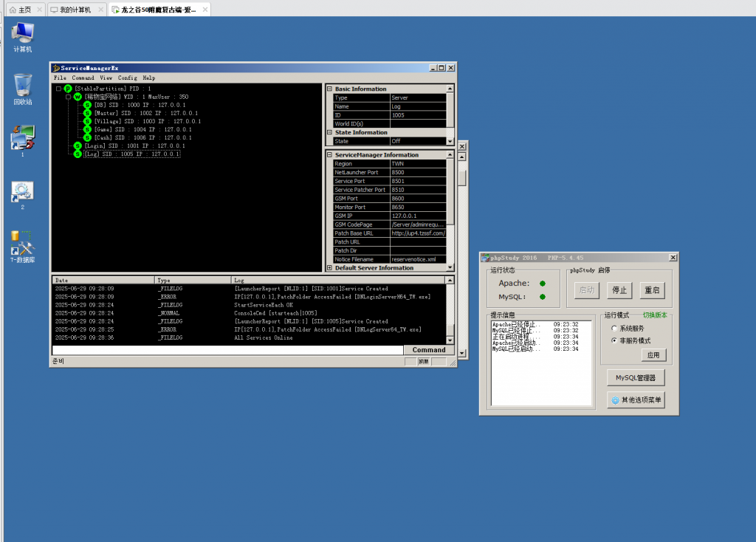Select the [Village] SID 1003 tree row
The height and width of the screenshot is (542, 756).
148,122
